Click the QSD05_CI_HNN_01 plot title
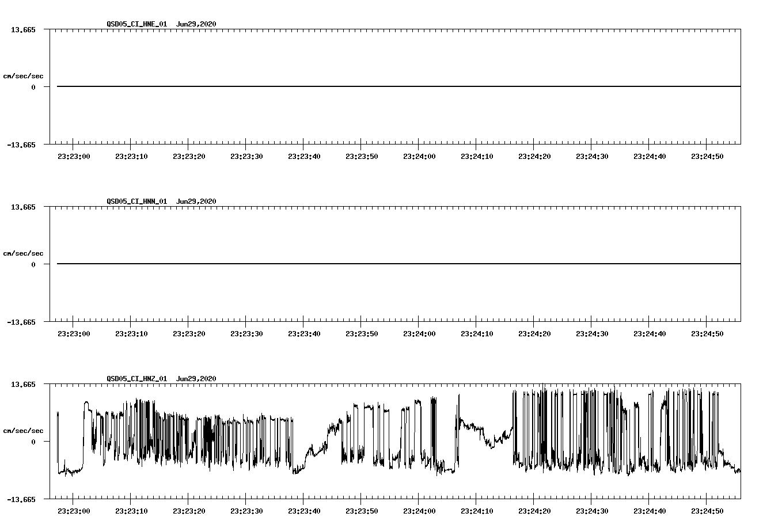Image resolution: width=782 pixels, height=532 pixels. tap(137, 202)
